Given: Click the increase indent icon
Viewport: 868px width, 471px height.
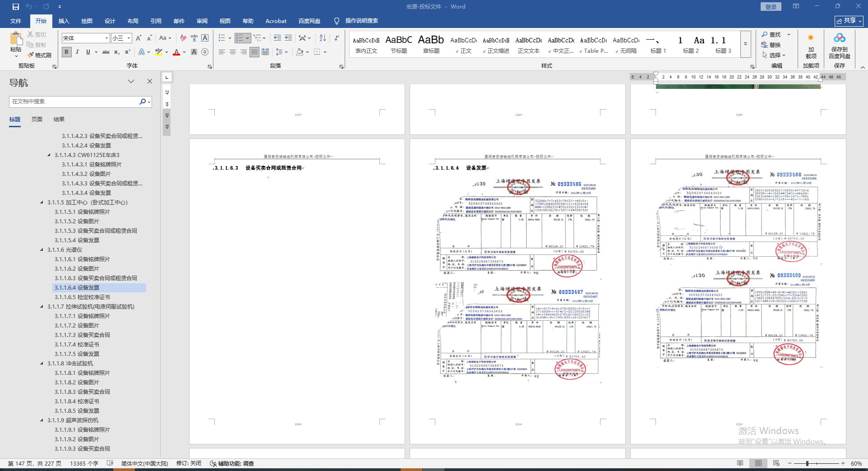Looking at the screenshot, I should tap(288, 38).
